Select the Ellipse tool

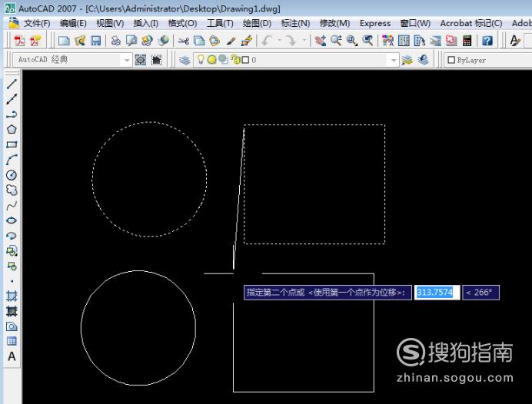click(12, 220)
